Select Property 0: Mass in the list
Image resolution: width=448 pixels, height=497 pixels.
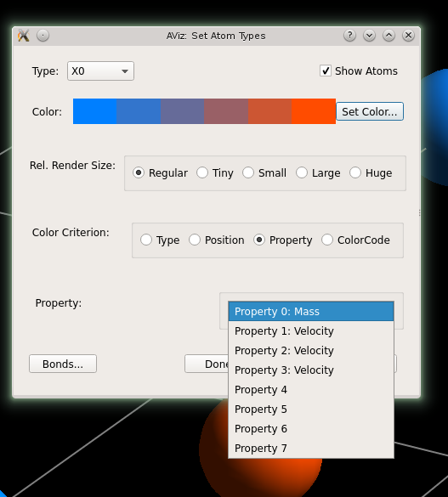(311, 311)
